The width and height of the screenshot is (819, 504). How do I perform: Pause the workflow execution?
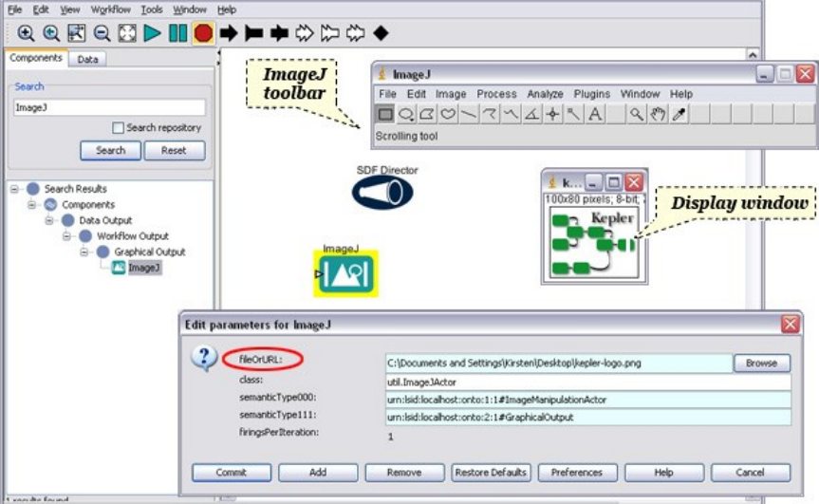point(177,33)
